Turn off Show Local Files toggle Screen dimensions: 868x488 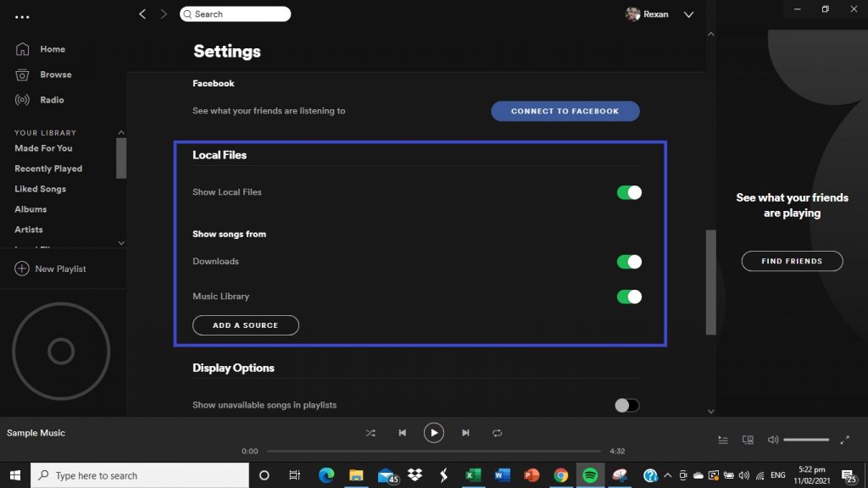tap(629, 192)
